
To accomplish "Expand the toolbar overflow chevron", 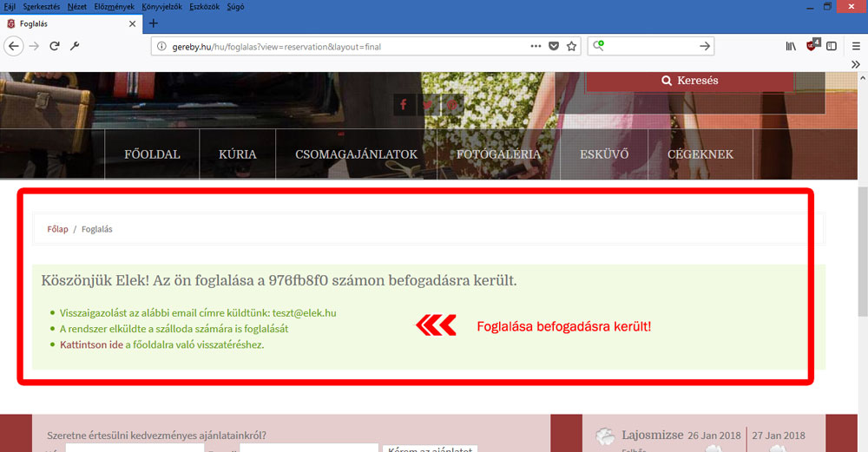I will [856, 64].
